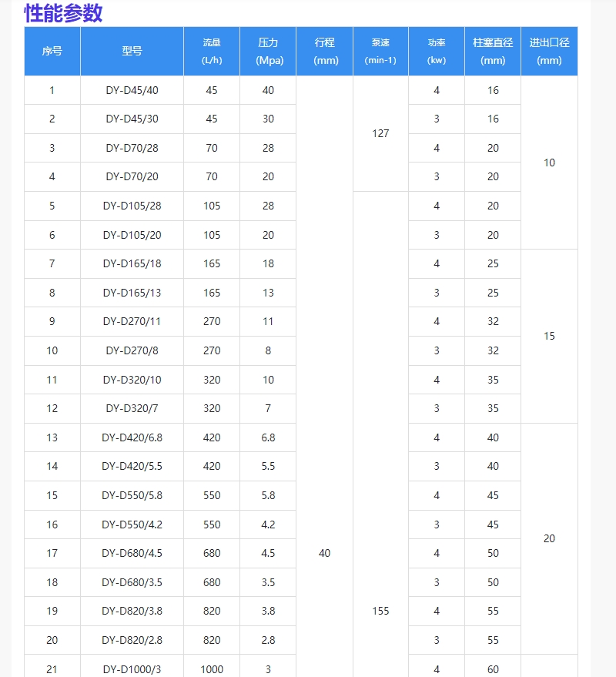Click the 性能参数 heading
This screenshot has width=616, height=677.
pyautogui.click(x=63, y=13)
